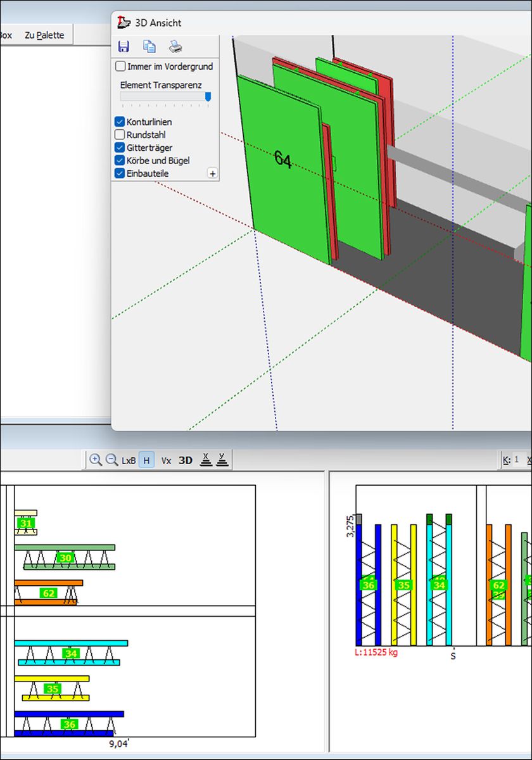Zoom in with the magnifier plus icon
The width and height of the screenshot is (532, 760).
click(96, 460)
